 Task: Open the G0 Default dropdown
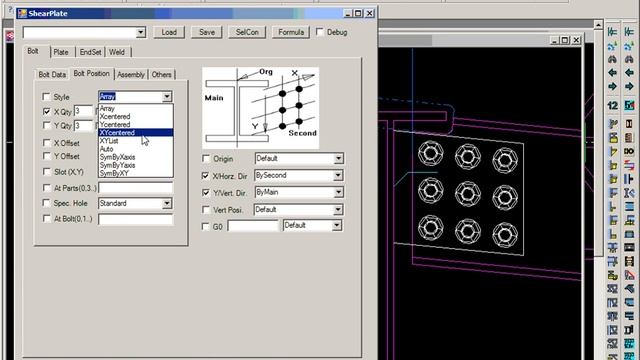336,225
